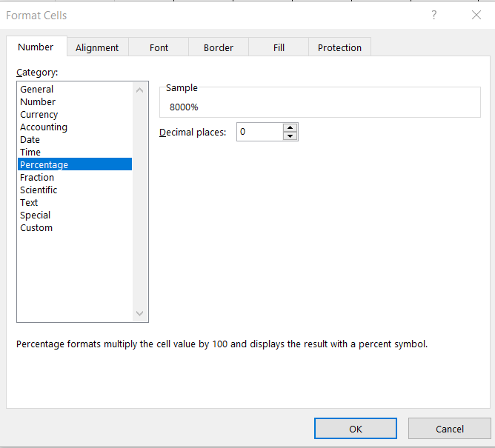The height and width of the screenshot is (448, 495).
Task: Click inside Decimal places field
Action: tap(260, 132)
